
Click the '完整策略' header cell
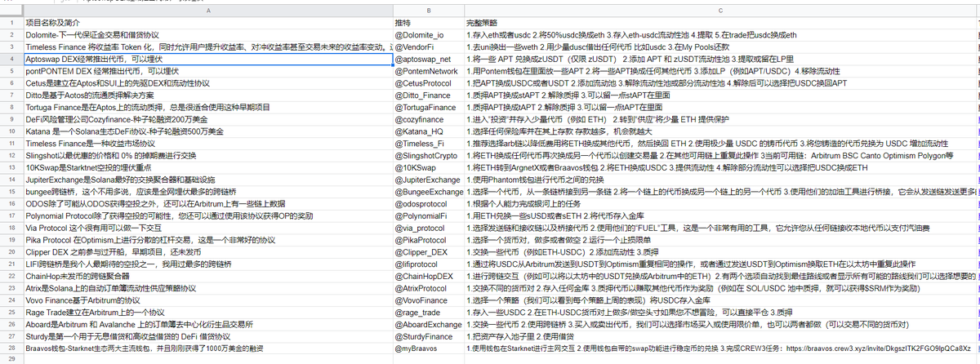click(x=722, y=23)
